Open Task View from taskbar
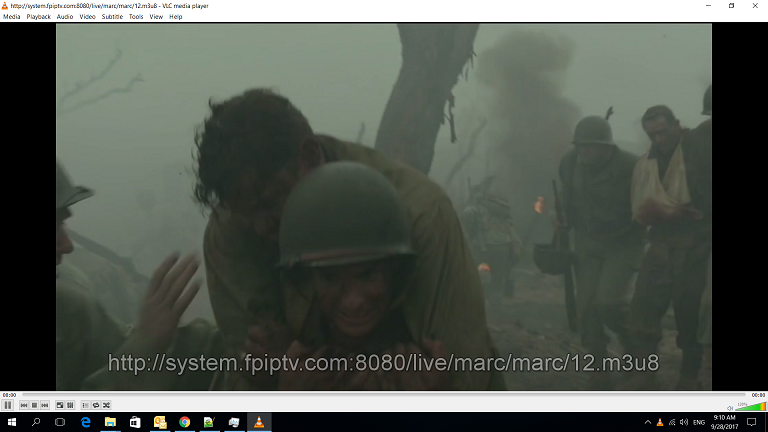The image size is (768, 432). 60,422
